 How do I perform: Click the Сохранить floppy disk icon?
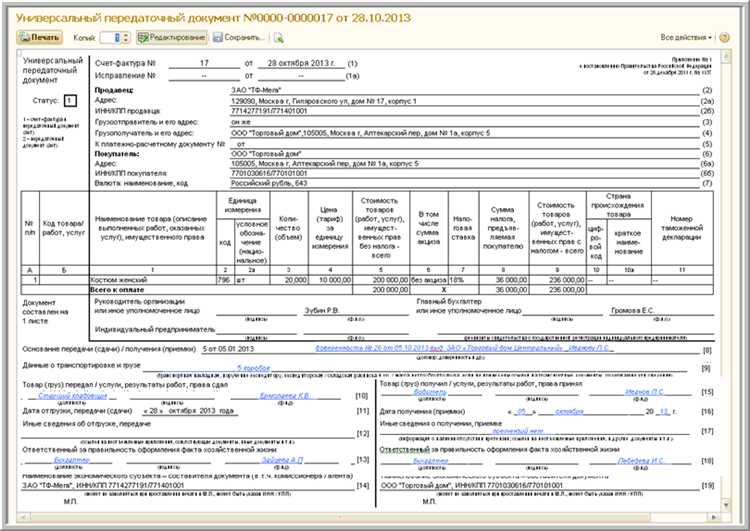[218, 37]
